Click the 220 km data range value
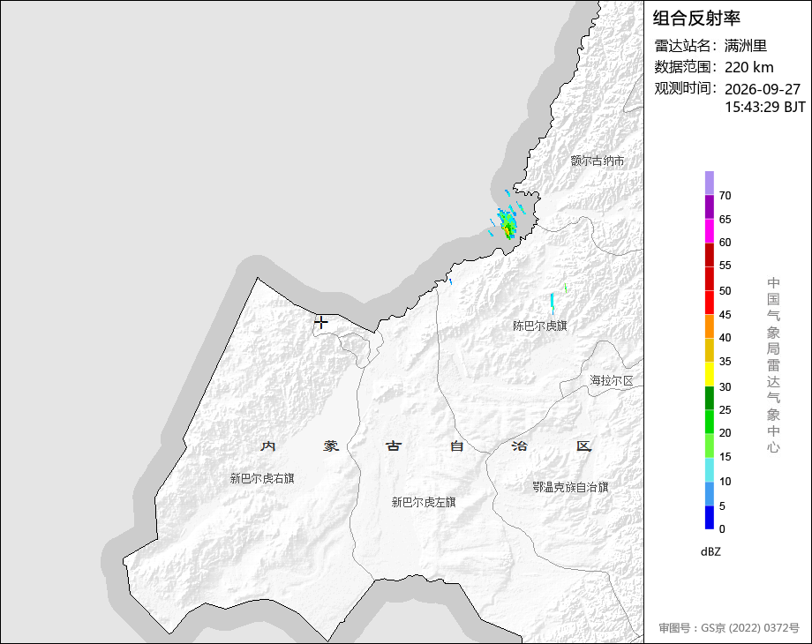Viewport: 812px width, 644px height. 748,67
